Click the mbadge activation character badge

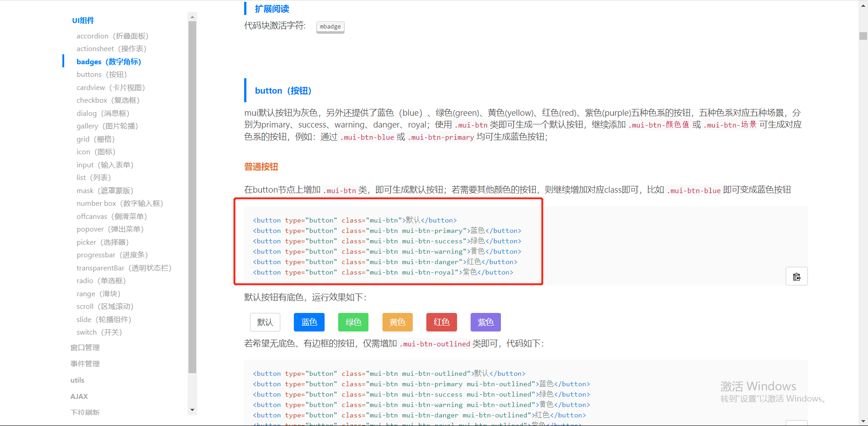(330, 27)
